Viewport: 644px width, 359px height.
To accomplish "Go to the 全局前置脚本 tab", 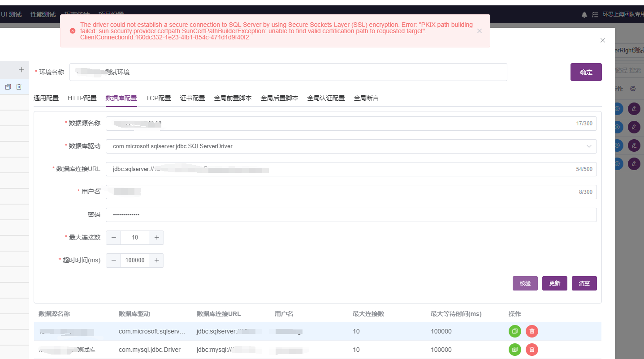I will tap(233, 98).
